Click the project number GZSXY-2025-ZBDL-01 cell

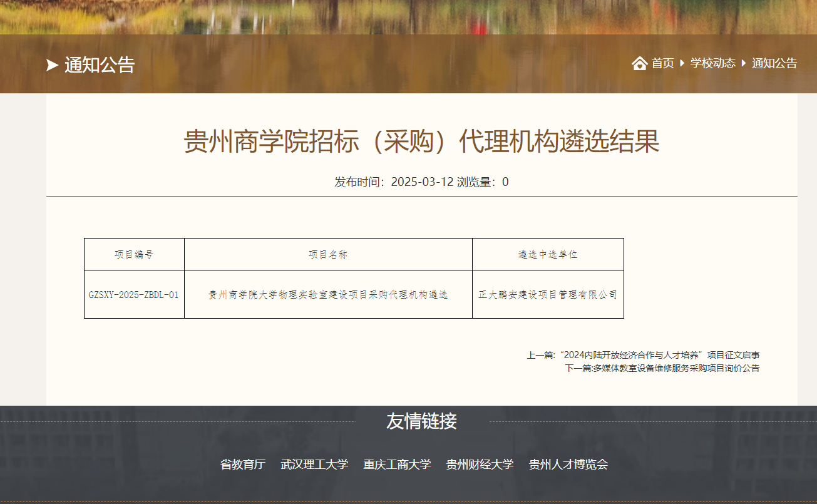tap(134, 294)
